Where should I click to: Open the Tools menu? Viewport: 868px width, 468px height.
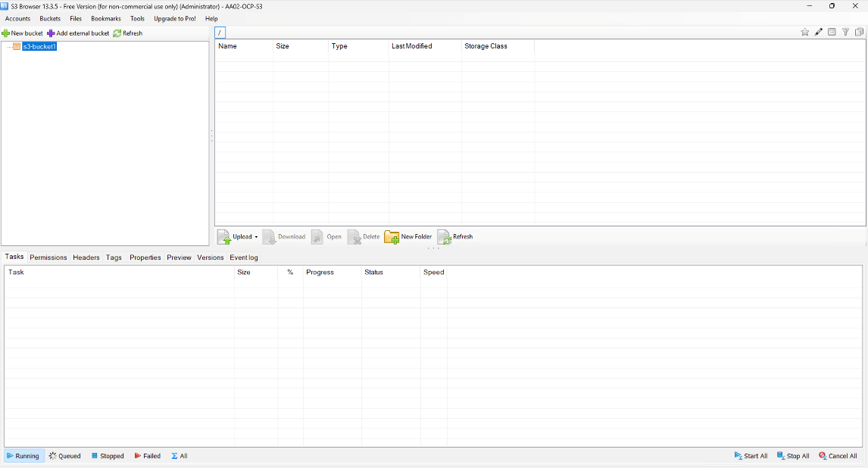pyautogui.click(x=137, y=19)
